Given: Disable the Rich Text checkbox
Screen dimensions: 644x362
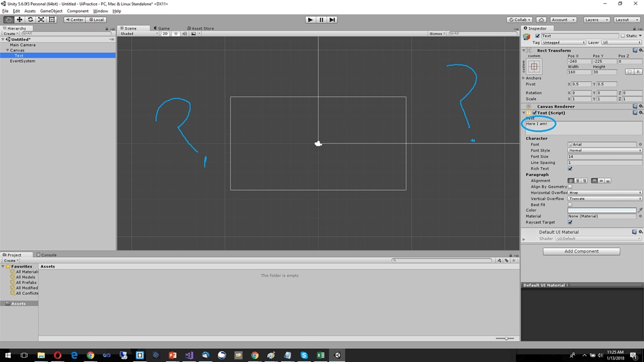Looking at the screenshot, I should click(x=570, y=168).
